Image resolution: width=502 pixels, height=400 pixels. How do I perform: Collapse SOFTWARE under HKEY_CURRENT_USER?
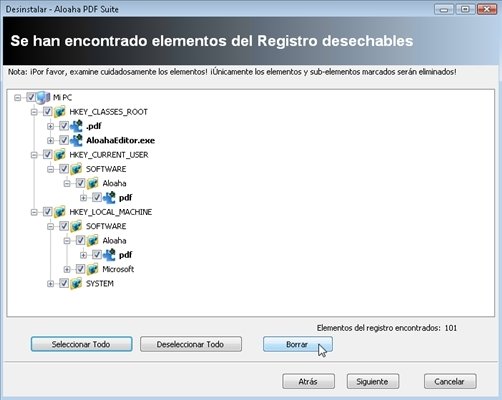tap(50, 169)
